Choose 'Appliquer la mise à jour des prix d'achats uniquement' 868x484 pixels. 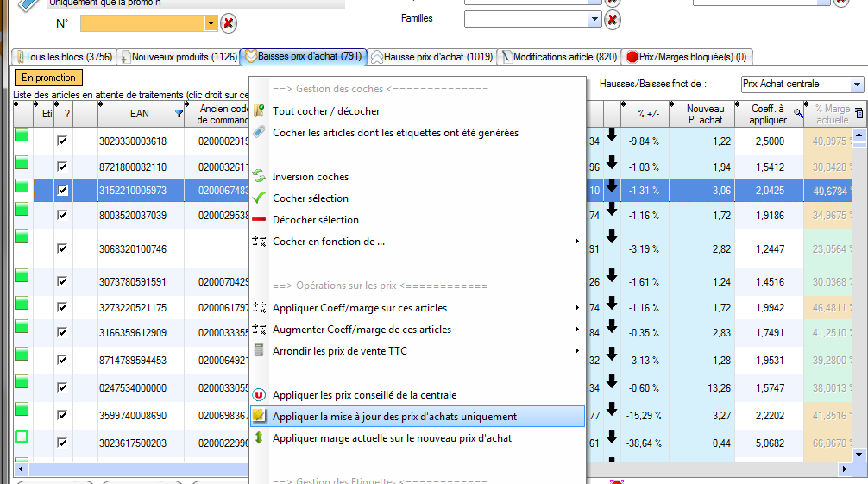coord(394,417)
